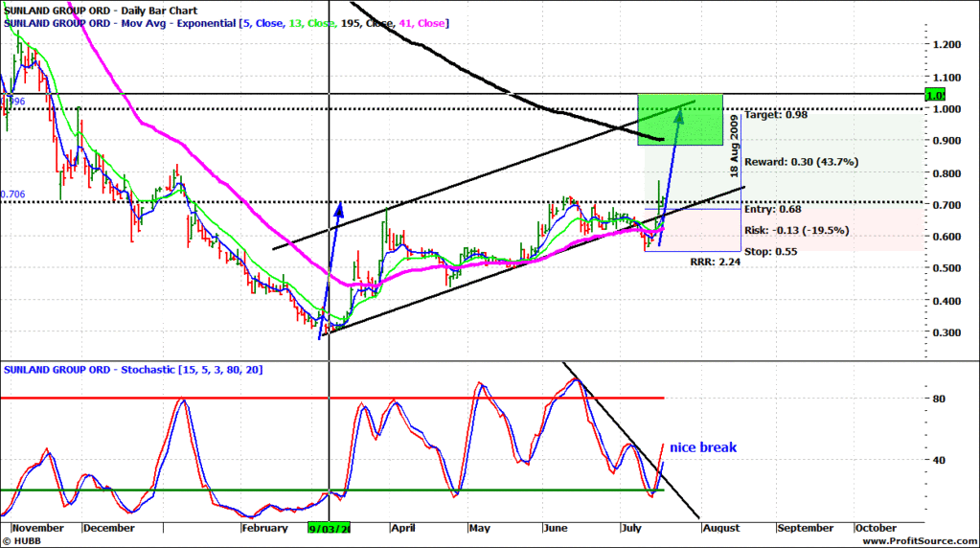Click the 0.700 price axis value
This screenshot has height=548, width=980.
(x=946, y=205)
